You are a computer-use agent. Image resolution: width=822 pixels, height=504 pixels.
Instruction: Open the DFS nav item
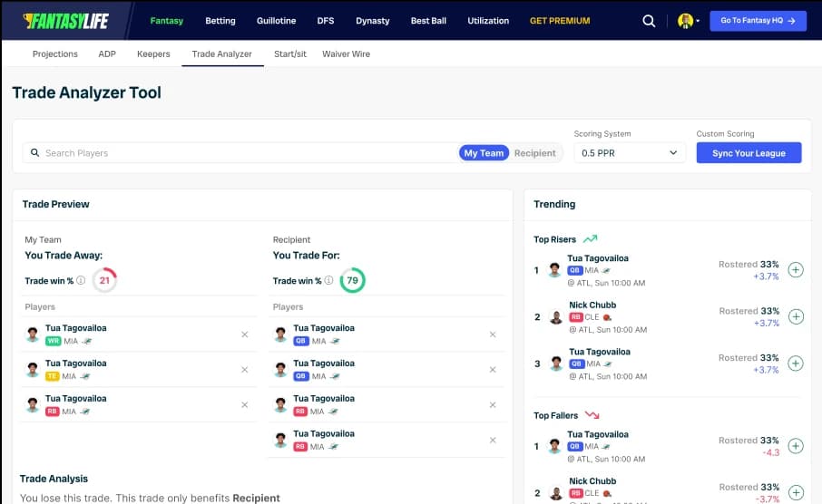(x=326, y=21)
